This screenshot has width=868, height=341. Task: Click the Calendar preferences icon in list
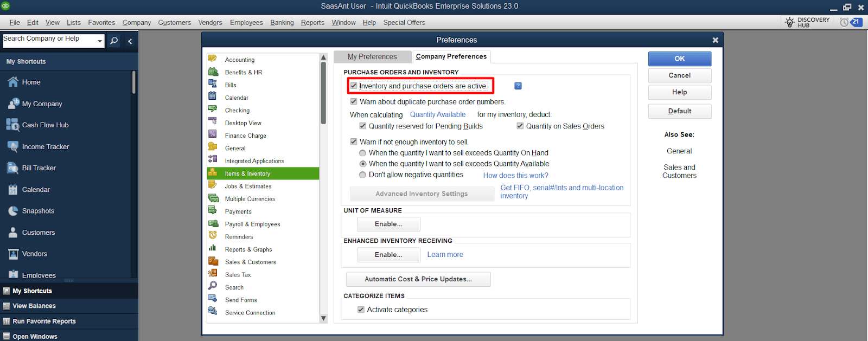(x=213, y=96)
